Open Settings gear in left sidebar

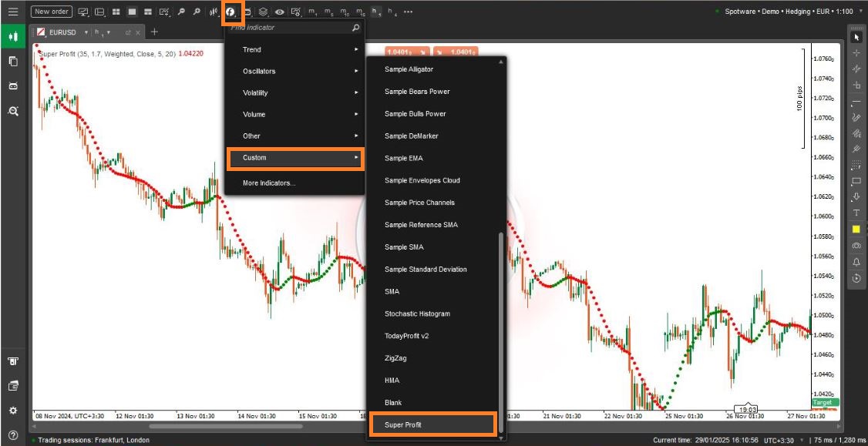pos(13,411)
